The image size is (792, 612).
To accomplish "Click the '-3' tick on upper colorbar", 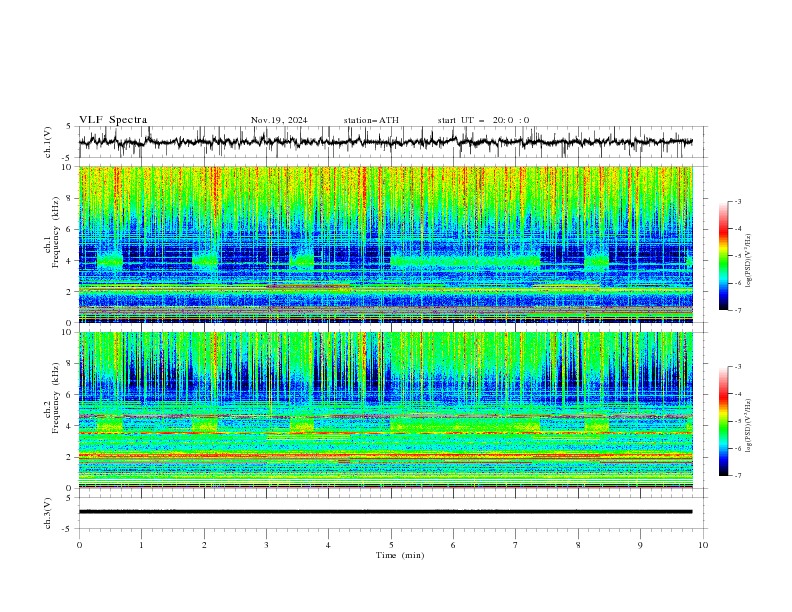I will [x=737, y=201].
